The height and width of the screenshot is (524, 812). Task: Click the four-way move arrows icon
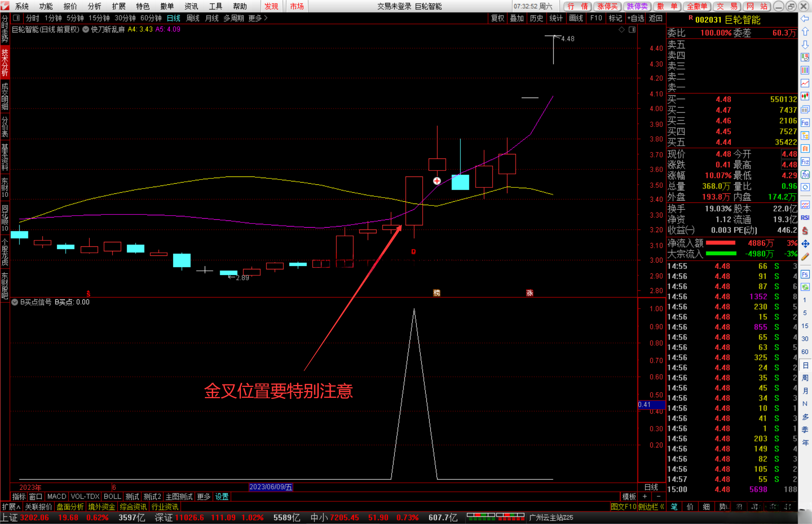point(805,244)
